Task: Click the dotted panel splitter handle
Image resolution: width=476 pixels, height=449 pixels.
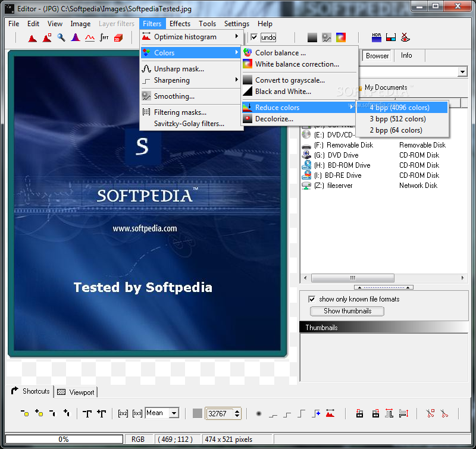Action: [x=384, y=287]
